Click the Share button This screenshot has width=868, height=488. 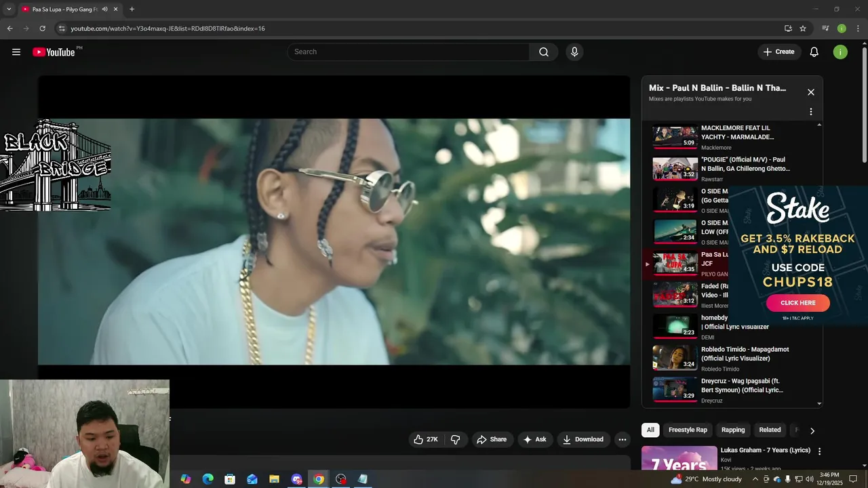click(x=492, y=439)
